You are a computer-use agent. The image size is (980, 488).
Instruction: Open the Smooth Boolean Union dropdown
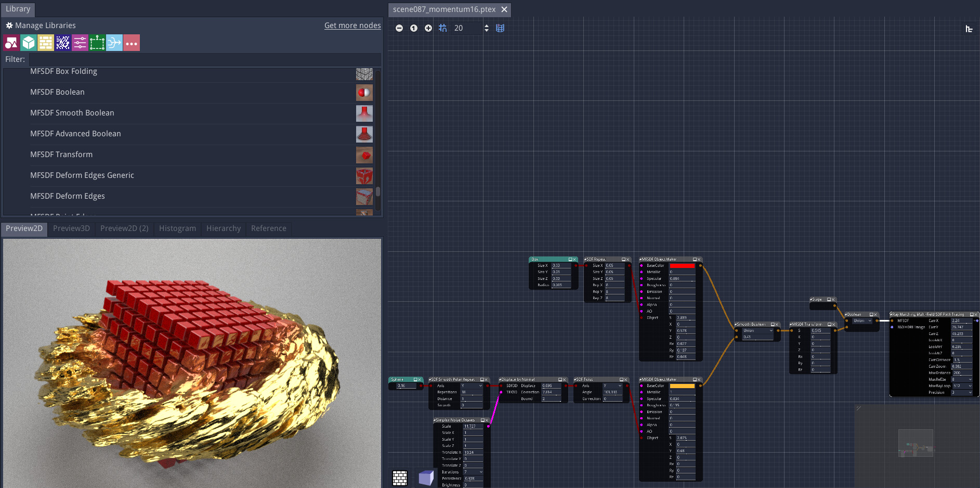tap(758, 330)
